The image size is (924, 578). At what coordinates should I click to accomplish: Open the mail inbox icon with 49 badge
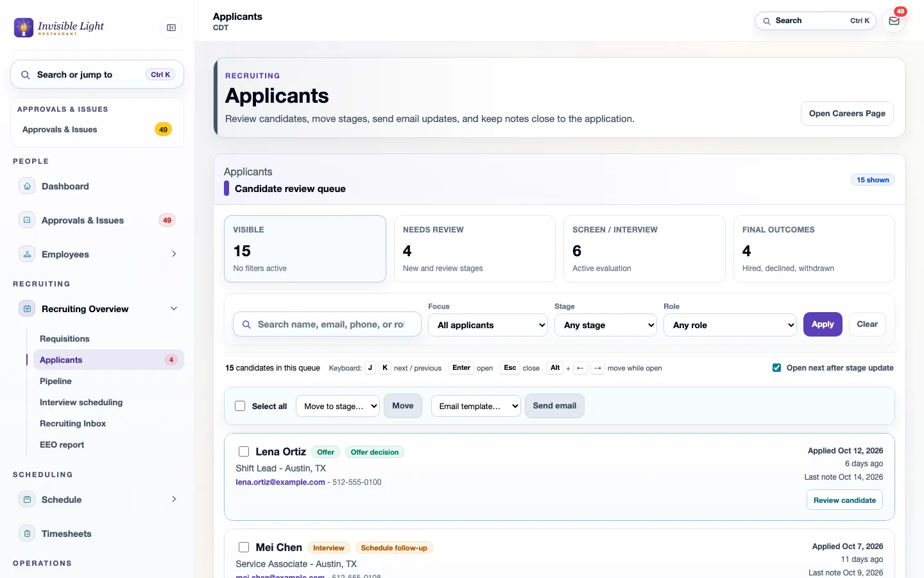point(894,21)
